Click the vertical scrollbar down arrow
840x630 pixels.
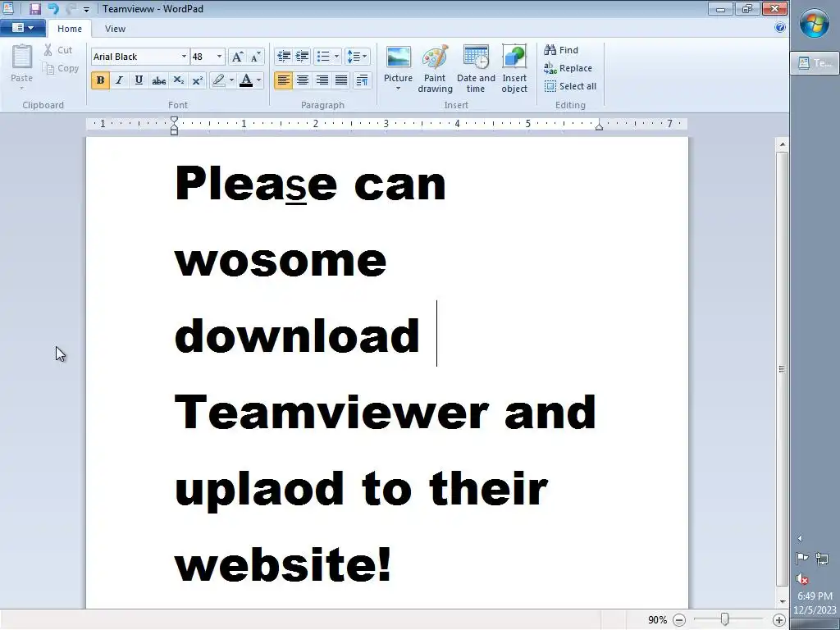coord(782,602)
